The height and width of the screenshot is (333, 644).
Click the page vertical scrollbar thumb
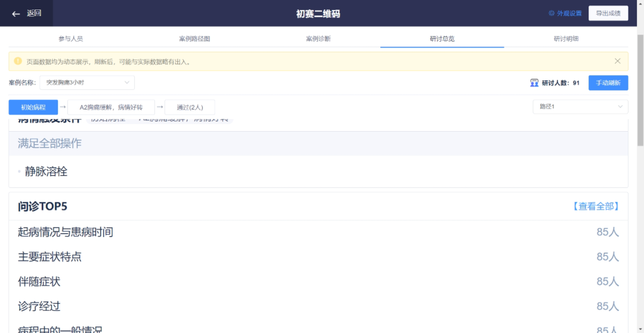click(x=640, y=89)
